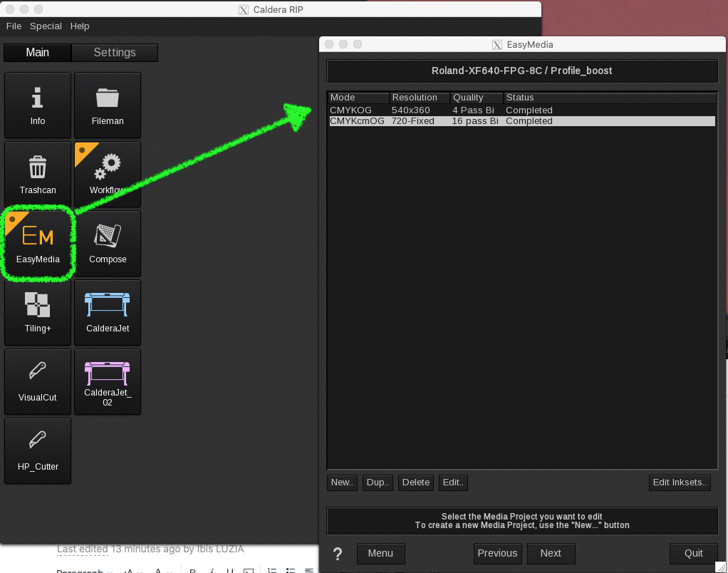Open the Special menu
The height and width of the screenshot is (573, 728).
(46, 26)
